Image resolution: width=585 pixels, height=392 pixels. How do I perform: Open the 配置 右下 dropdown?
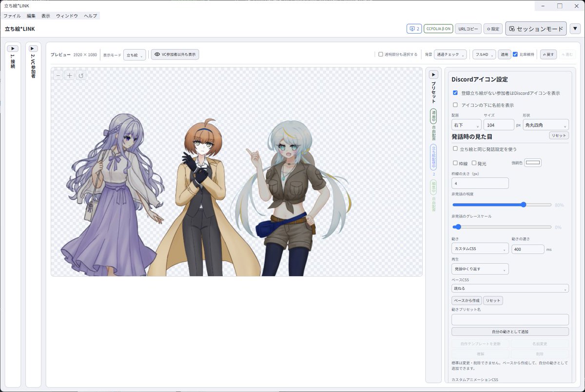tap(467, 125)
